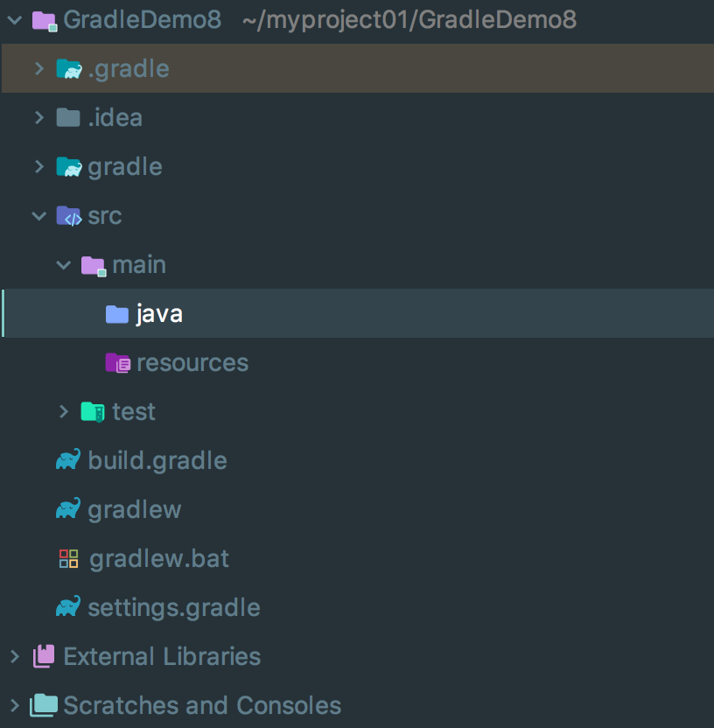
Task: Select the gradle folder label
Action: click(125, 166)
